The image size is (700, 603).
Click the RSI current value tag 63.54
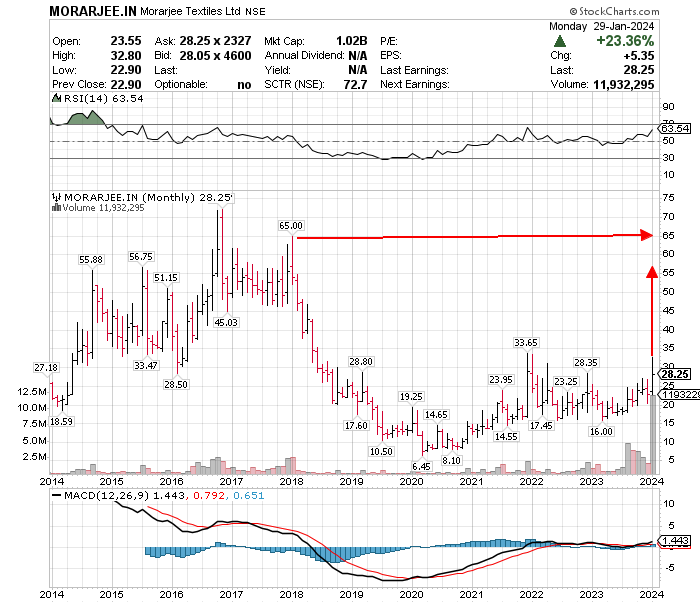pyautogui.click(x=675, y=129)
